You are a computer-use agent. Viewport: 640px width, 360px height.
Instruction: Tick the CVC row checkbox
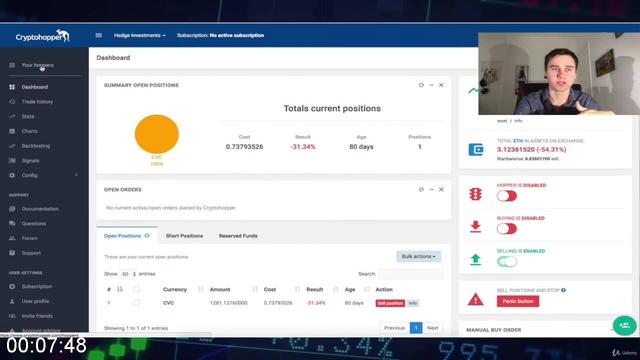point(136,303)
